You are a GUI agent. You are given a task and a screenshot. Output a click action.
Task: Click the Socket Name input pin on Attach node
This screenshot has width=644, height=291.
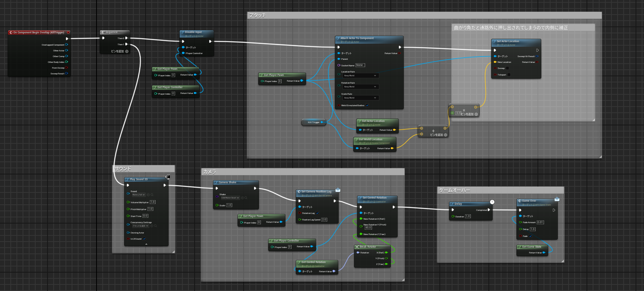tap(339, 65)
